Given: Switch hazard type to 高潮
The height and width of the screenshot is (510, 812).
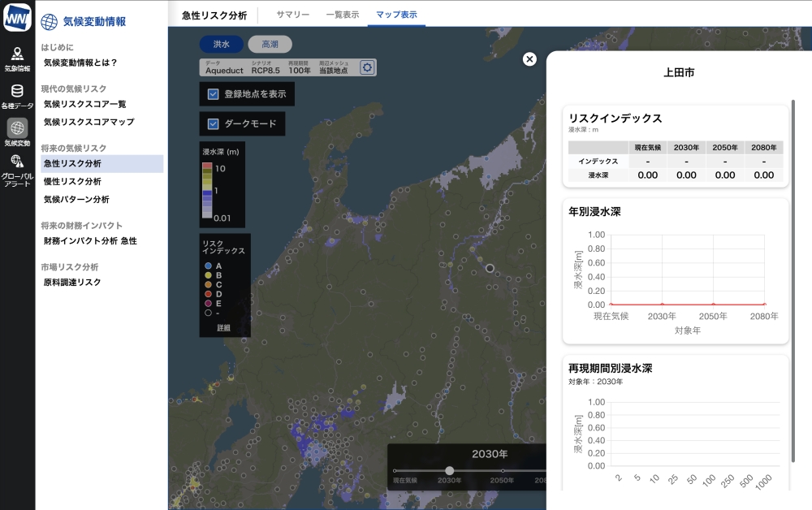Looking at the screenshot, I should [x=270, y=44].
